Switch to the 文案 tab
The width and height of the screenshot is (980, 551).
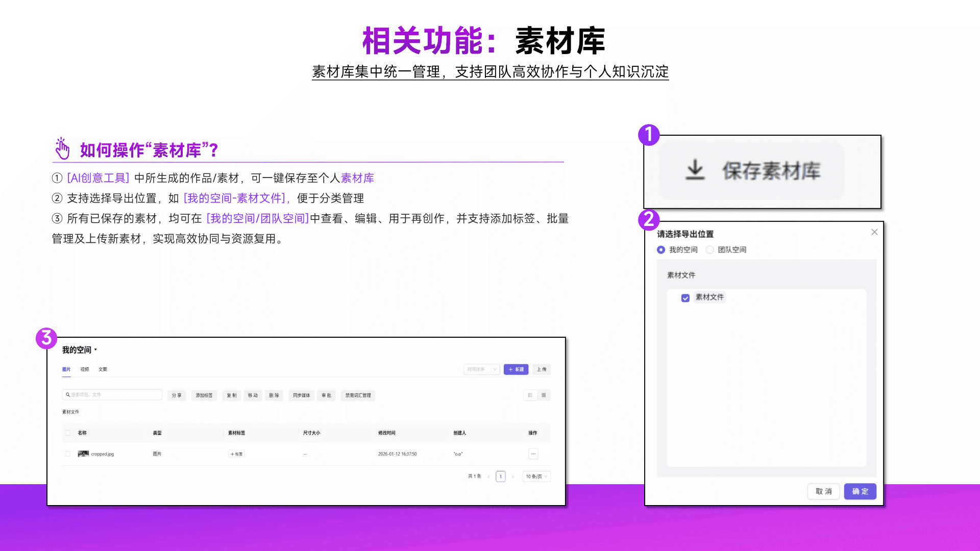pos(103,369)
